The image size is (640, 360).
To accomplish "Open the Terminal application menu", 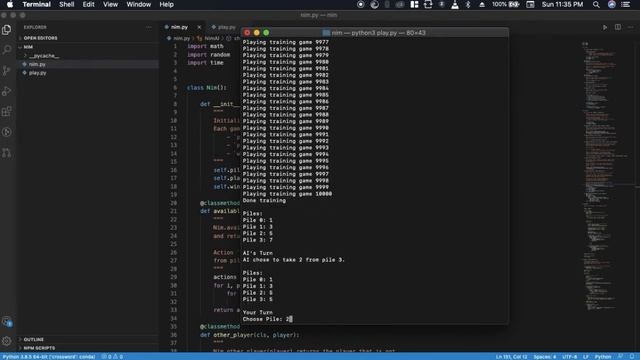I will [x=36, y=4].
